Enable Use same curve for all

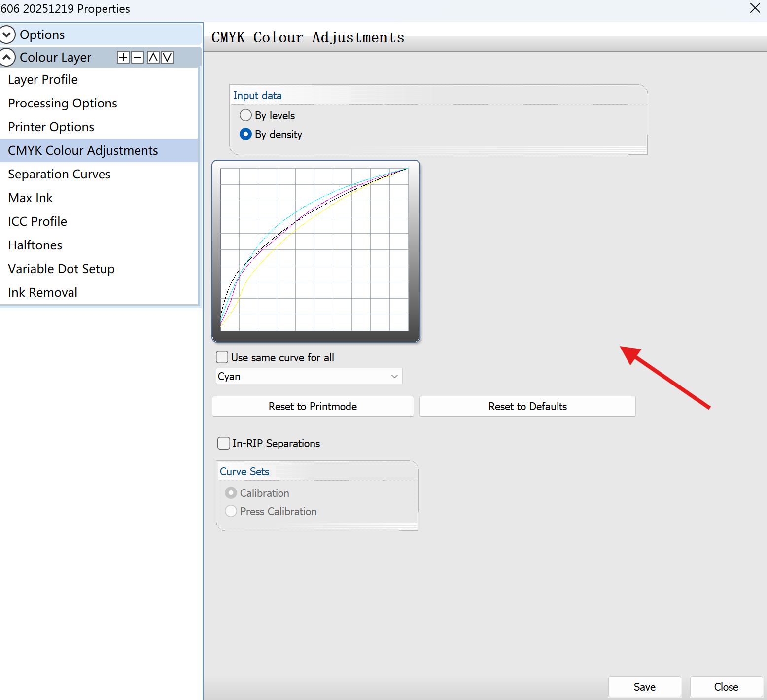pos(222,357)
